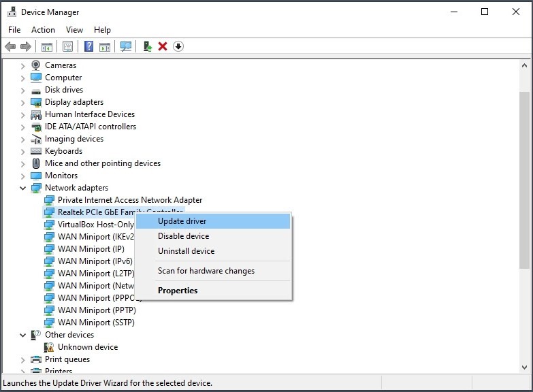Click the vertical scrollbar thumb

tap(524, 180)
